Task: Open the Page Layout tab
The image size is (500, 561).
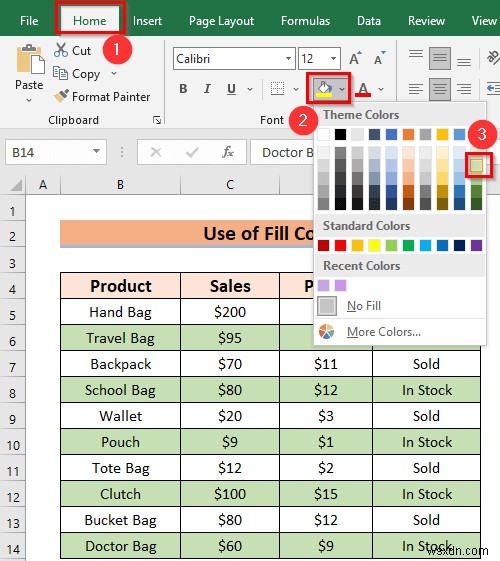Action: point(221,21)
